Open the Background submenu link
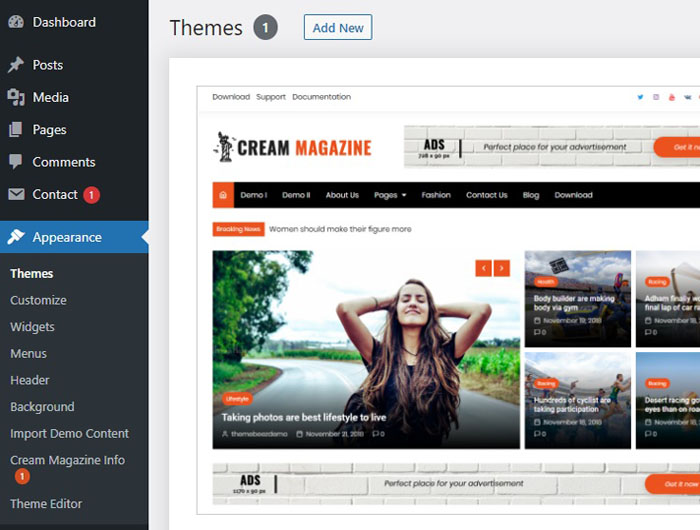The image size is (700, 530). (x=42, y=407)
